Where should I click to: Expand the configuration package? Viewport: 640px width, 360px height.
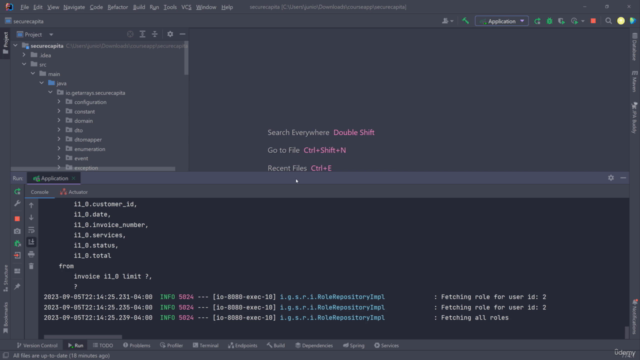click(59, 102)
